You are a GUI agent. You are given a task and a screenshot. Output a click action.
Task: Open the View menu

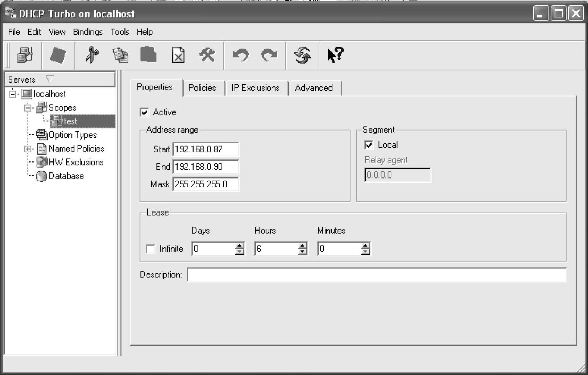(57, 32)
